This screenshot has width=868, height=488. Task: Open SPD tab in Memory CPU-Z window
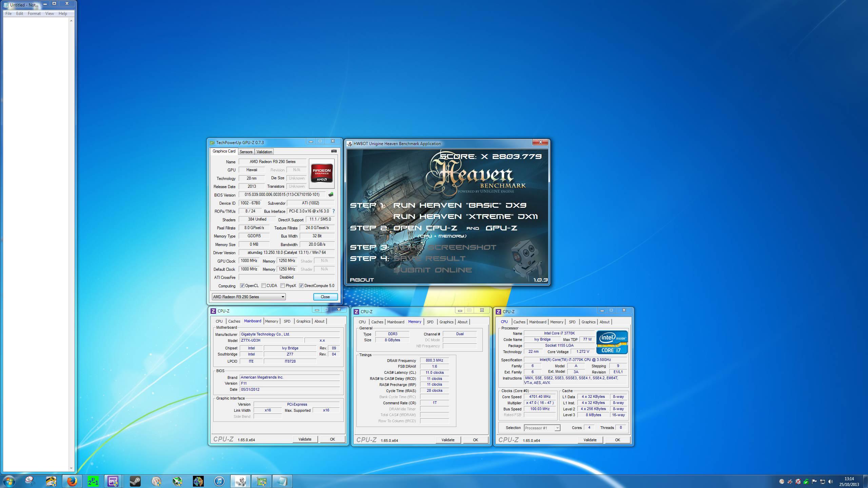(x=430, y=322)
